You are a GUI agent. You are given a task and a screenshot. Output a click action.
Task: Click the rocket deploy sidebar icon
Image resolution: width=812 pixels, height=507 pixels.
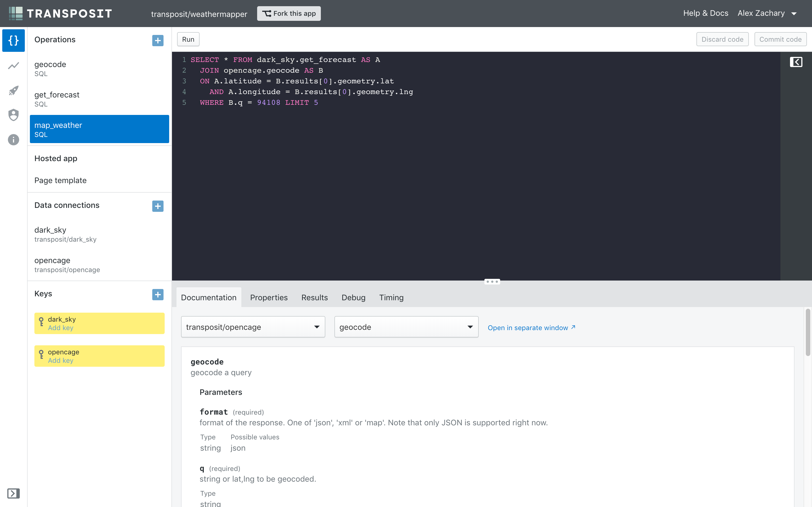point(14,90)
